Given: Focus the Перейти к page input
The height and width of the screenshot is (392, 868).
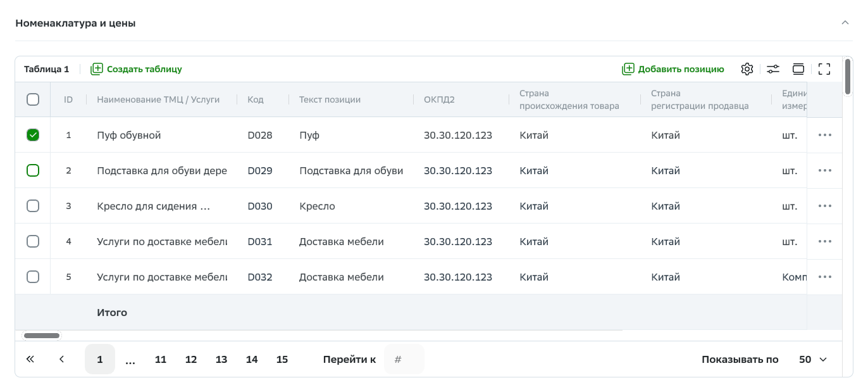Looking at the screenshot, I should 404,359.
